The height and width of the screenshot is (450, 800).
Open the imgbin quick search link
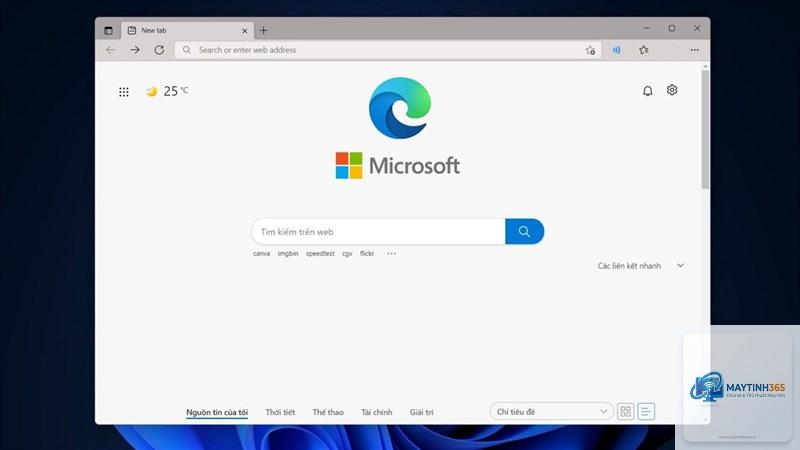(x=288, y=254)
